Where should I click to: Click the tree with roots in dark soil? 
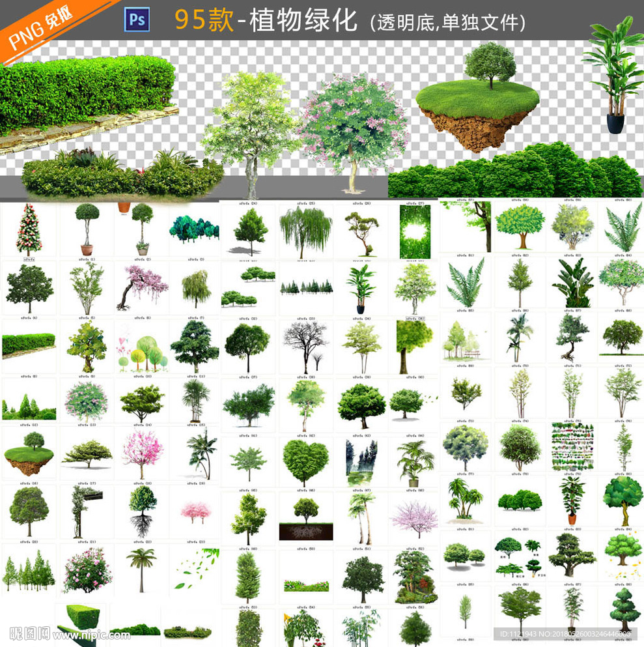305,519
